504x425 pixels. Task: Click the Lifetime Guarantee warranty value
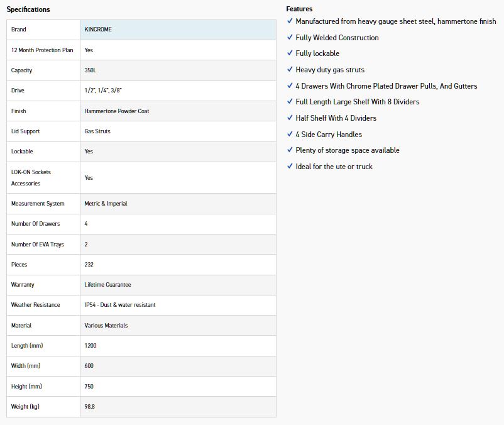(107, 285)
